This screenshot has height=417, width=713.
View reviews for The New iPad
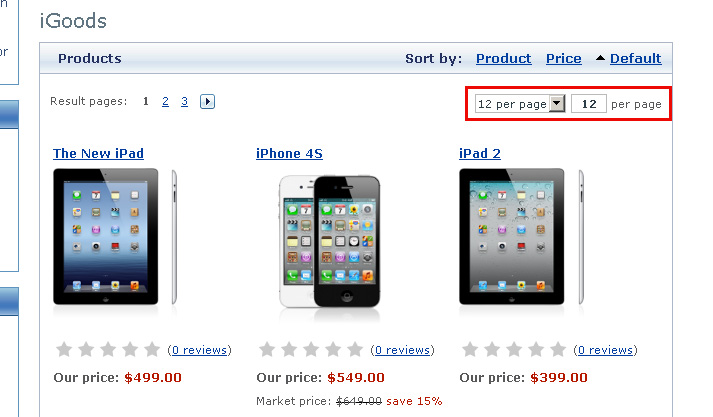[x=199, y=350]
